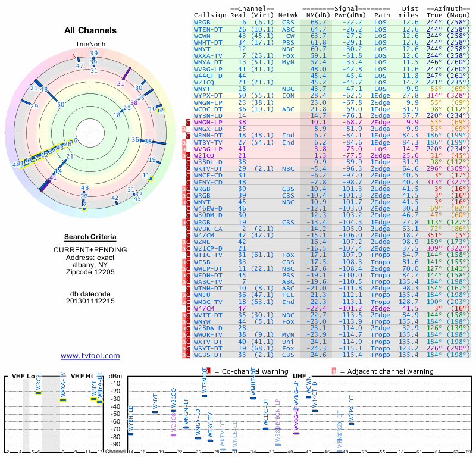
Task: Open the WYPX-DT station row callsign
Action: click(x=209, y=95)
